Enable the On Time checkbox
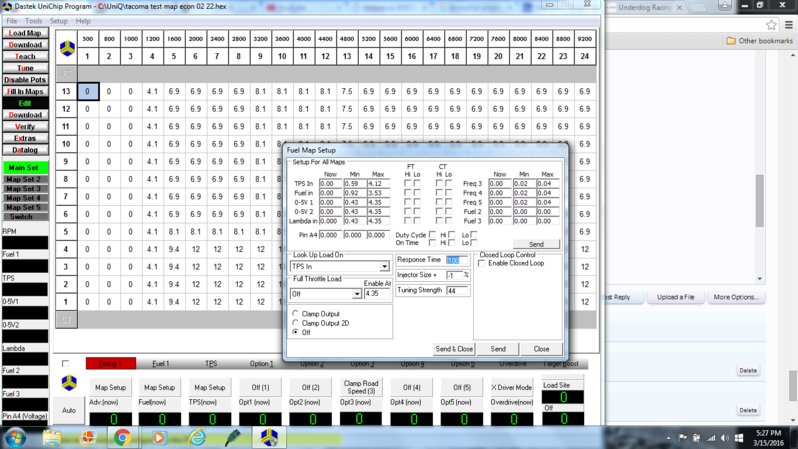 [x=432, y=243]
